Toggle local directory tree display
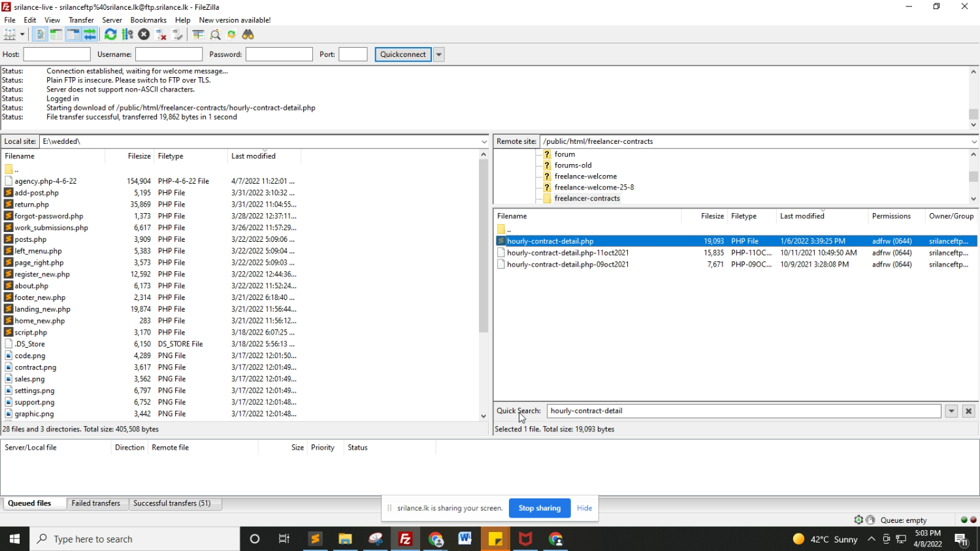980x551 pixels. (56, 35)
